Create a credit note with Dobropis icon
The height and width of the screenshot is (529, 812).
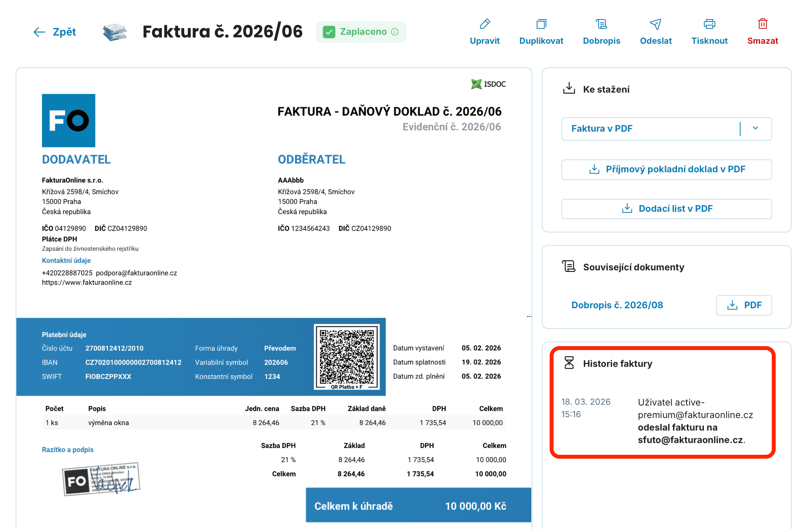click(601, 24)
